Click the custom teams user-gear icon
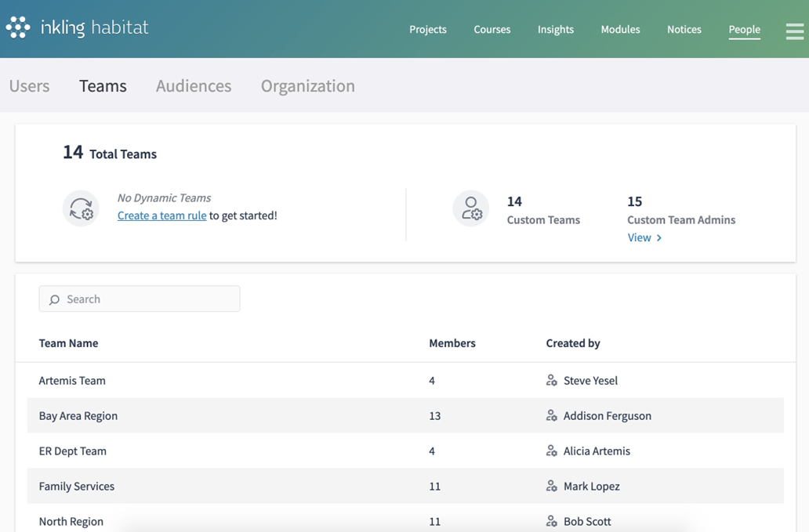The image size is (809, 532). 471,208
